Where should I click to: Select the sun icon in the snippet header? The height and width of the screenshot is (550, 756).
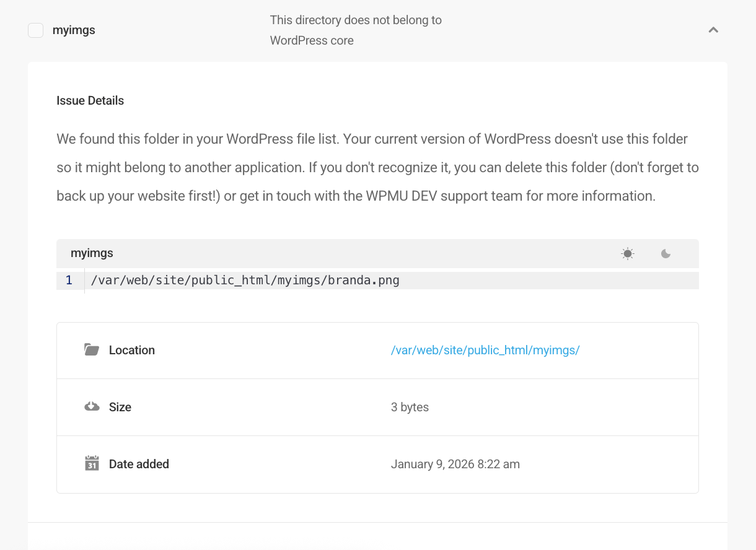(x=627, y=253)
